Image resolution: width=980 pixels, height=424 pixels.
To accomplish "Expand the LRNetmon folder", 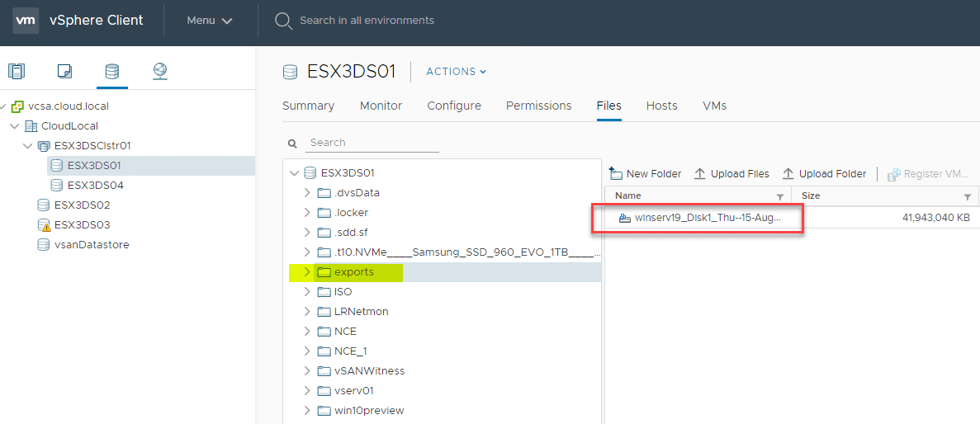I will click(307, 312).
